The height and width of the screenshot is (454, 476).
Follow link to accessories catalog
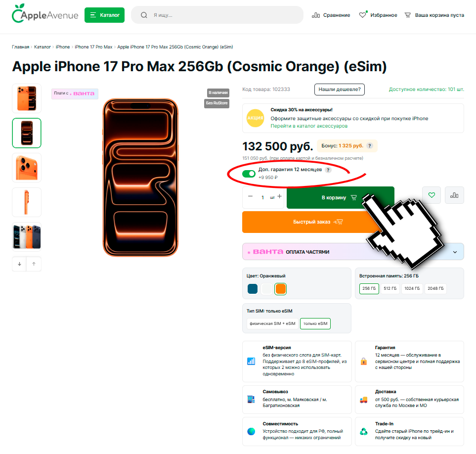[309, 126]
